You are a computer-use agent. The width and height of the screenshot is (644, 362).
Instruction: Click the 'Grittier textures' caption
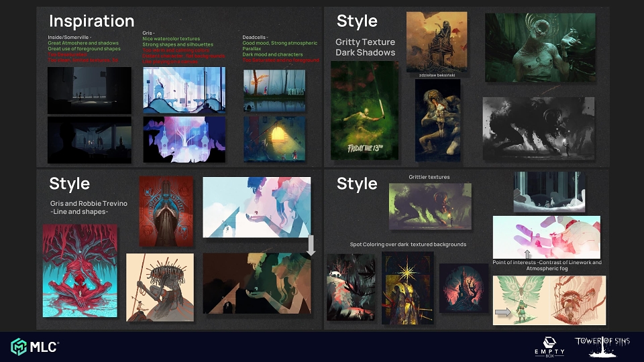point(429,177)
